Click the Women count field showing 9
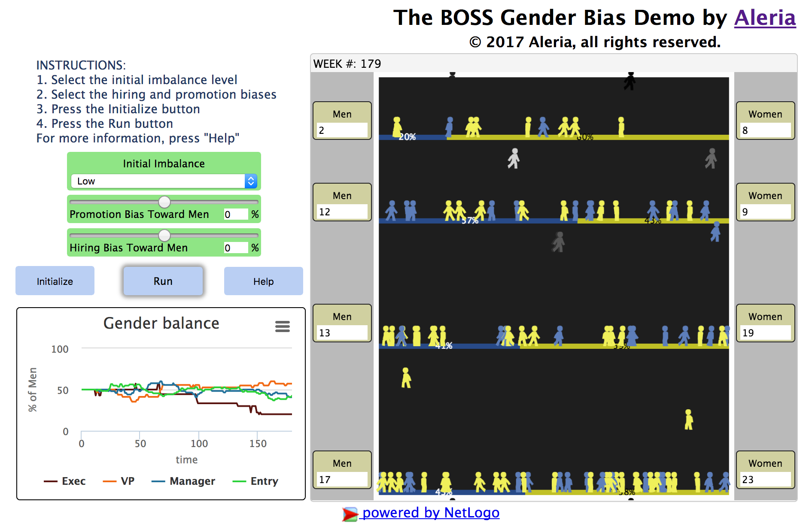Viewport: 809px width, 532px height. coord(766,212)
